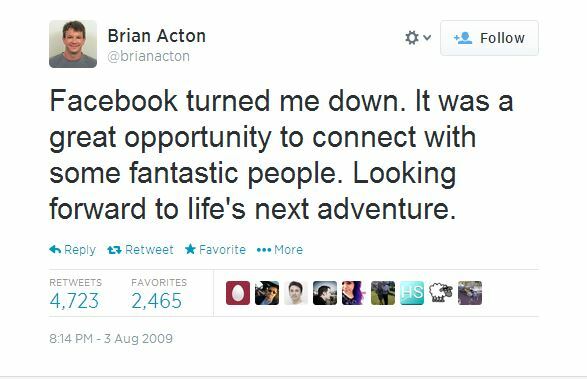Click the Brian Acton name link
This screenshot has height=379, width=587.
(x=156, y=36)
